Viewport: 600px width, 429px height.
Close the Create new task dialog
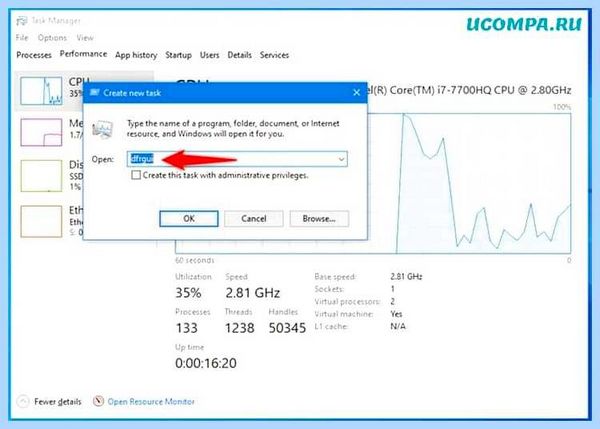click(x=356, y=93)
